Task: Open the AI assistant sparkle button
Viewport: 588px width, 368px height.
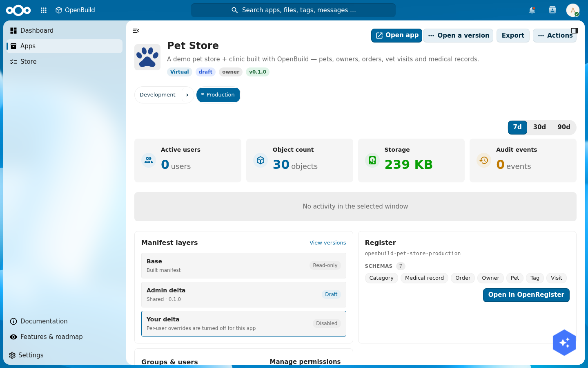Action: 564,343
